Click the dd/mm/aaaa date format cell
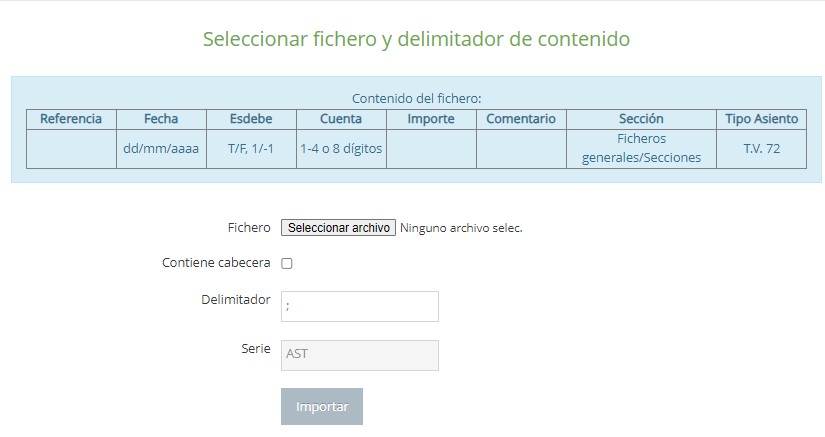 tap(161, 149)
